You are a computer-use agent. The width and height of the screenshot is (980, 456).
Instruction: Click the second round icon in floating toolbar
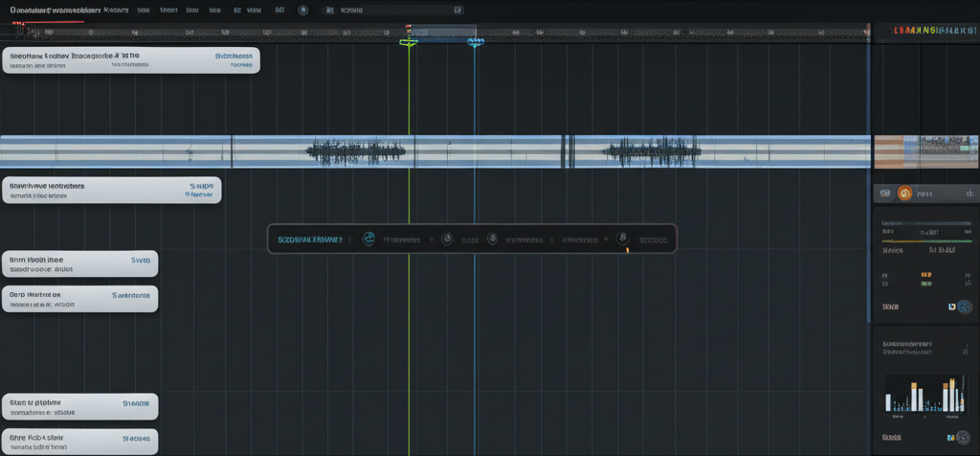click(446, 239)
